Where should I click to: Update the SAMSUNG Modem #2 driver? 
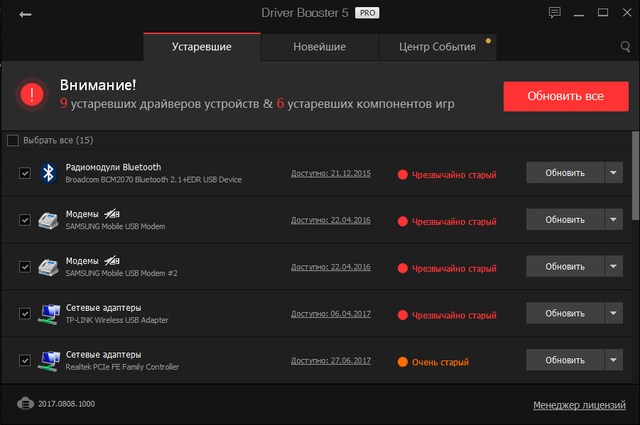[x=565, y=266]
